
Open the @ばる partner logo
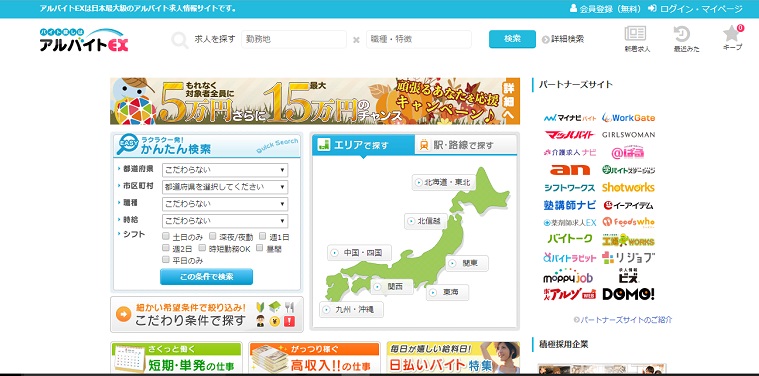(x=628, y=152)
